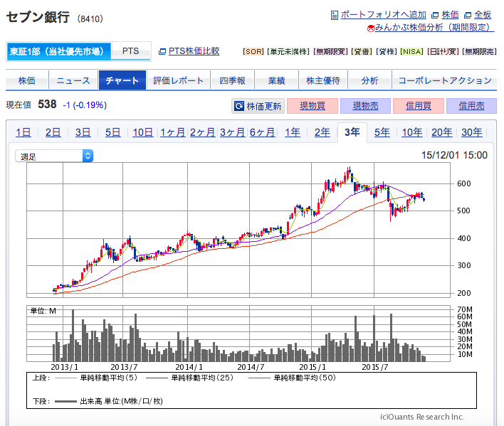The image size is (504, 426).
Task: Click the セブン銀行 company title
Action: pyautogui.click(x=38, y=17)
